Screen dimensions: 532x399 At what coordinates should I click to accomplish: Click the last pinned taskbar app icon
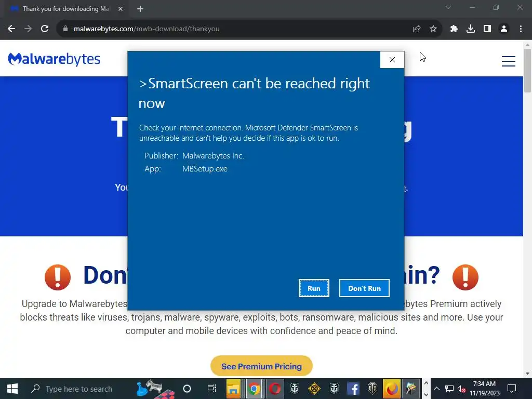coord(411,389)
